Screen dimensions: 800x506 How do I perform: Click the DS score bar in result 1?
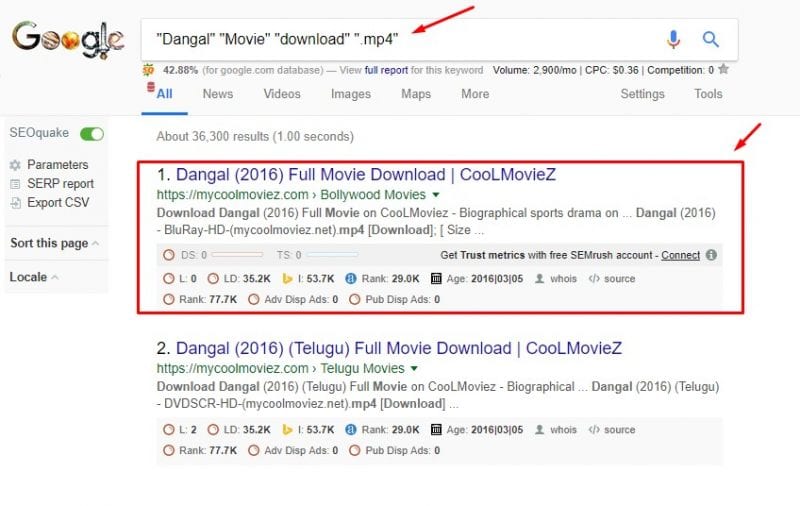[x=237, y=254]
